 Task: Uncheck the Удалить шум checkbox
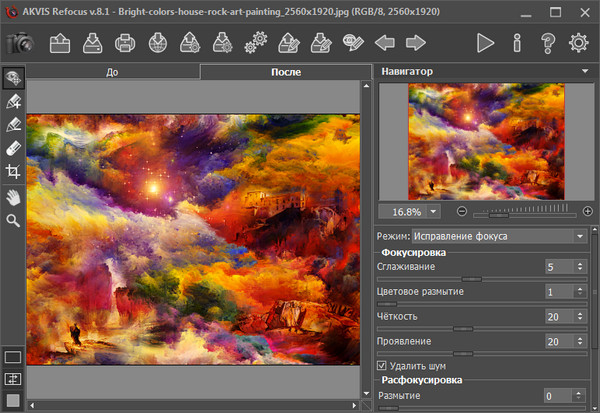pyautogui.click(x=382, y=366)
